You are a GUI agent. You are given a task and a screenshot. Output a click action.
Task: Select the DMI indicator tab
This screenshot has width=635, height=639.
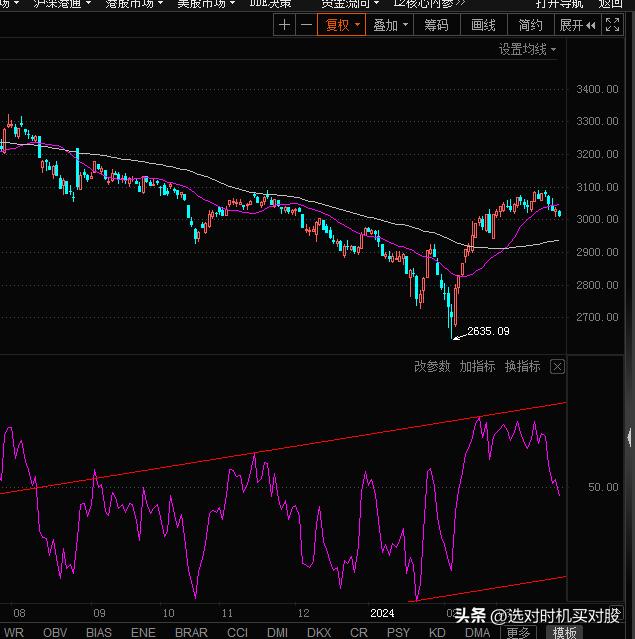277,632
